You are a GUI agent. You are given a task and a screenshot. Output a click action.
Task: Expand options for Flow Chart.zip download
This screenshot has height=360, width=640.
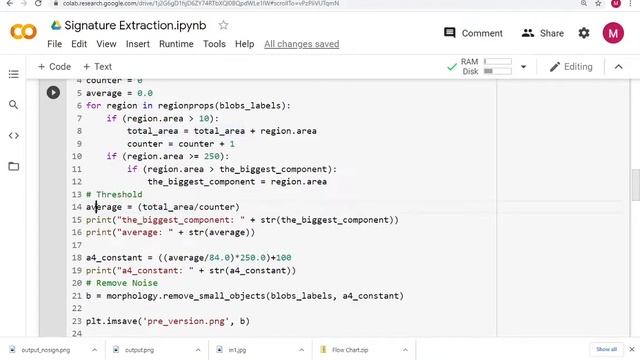pos(405,350)
